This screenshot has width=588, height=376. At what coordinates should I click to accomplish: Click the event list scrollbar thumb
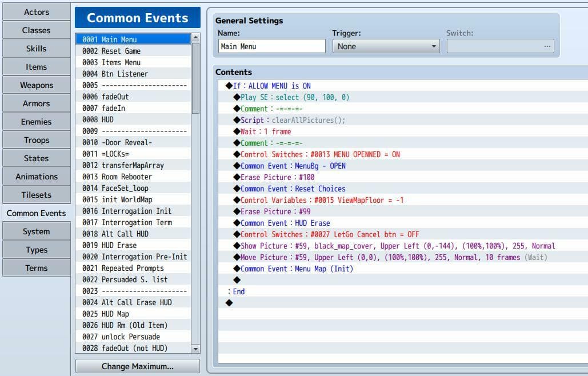[195, 78]
